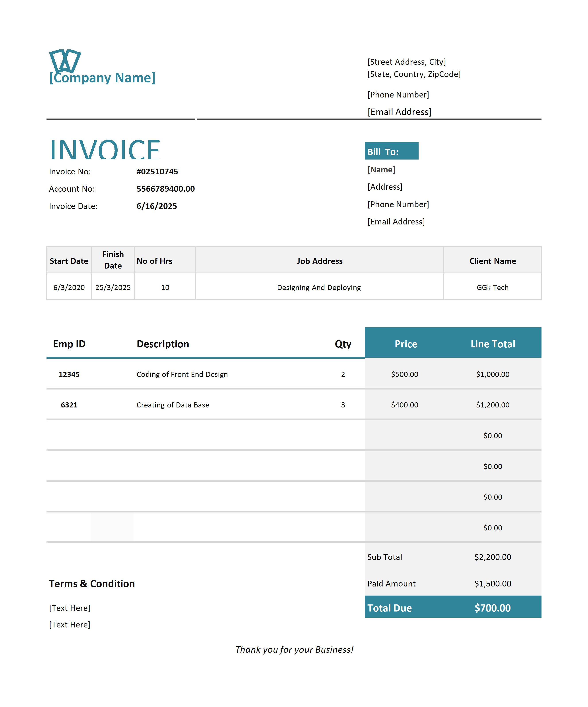This screenshot has width=588, height=707.
Task: Select price $400.00
Action: click(x=405, y=405)
